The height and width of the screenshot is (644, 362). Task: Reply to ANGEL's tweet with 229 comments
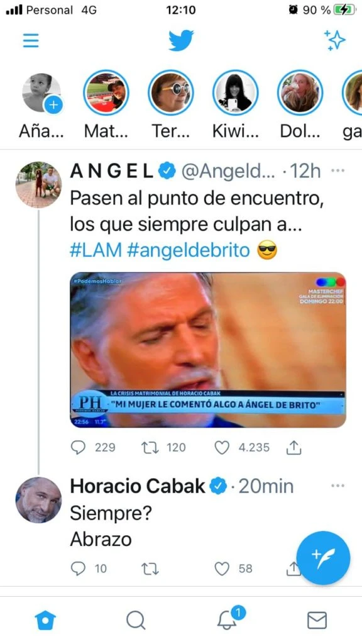[x=78, y=448]
